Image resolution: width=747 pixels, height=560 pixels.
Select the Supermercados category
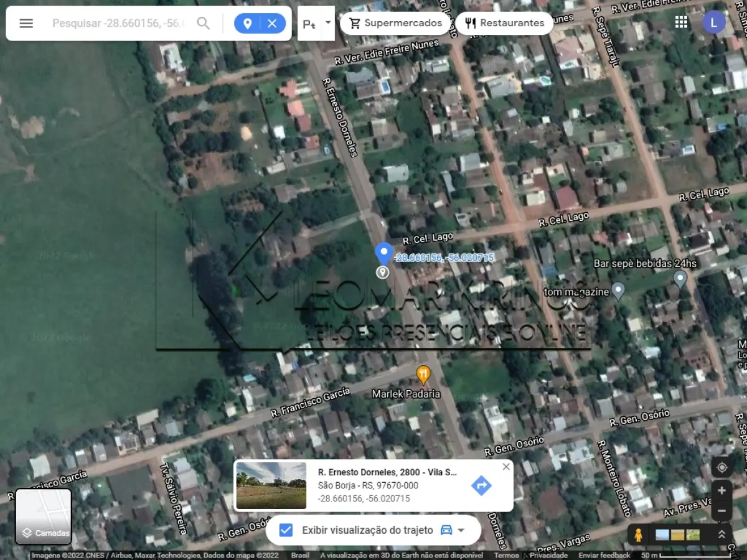pyautogui.click(x=395, y=22)
